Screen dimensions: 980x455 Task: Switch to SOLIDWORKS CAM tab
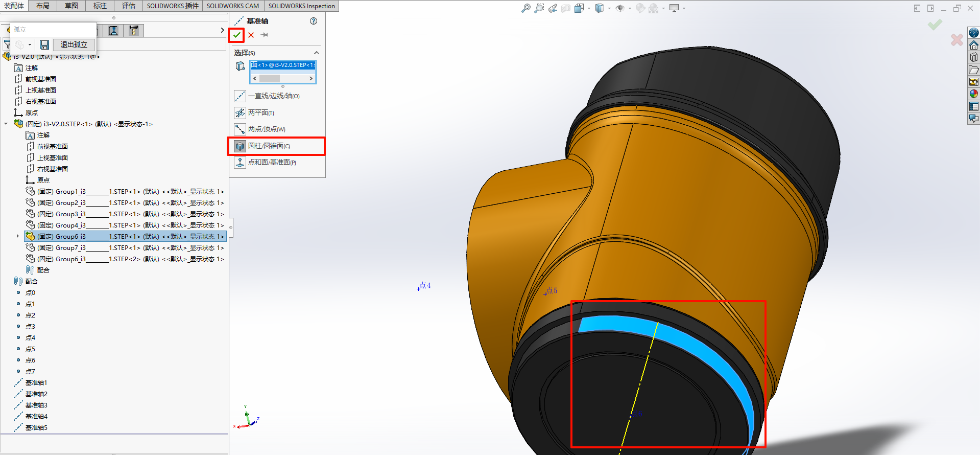pos(233,6)
